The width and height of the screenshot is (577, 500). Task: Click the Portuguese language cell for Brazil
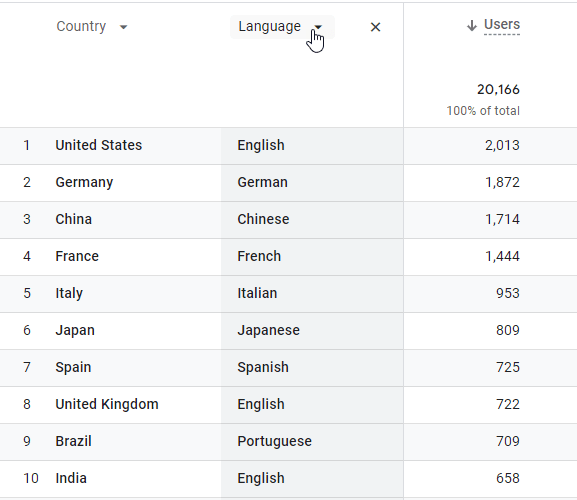coord(275,442)
